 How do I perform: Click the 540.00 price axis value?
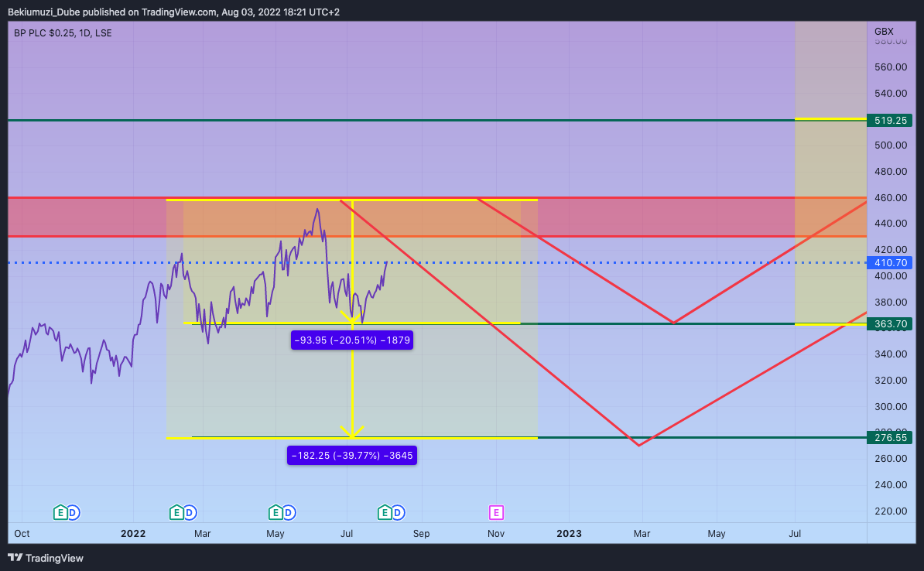[891, 93]
